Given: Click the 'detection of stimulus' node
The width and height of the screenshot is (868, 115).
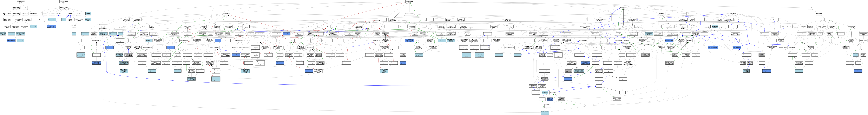Looking at the screenshot, I should [x=448, y=20].
